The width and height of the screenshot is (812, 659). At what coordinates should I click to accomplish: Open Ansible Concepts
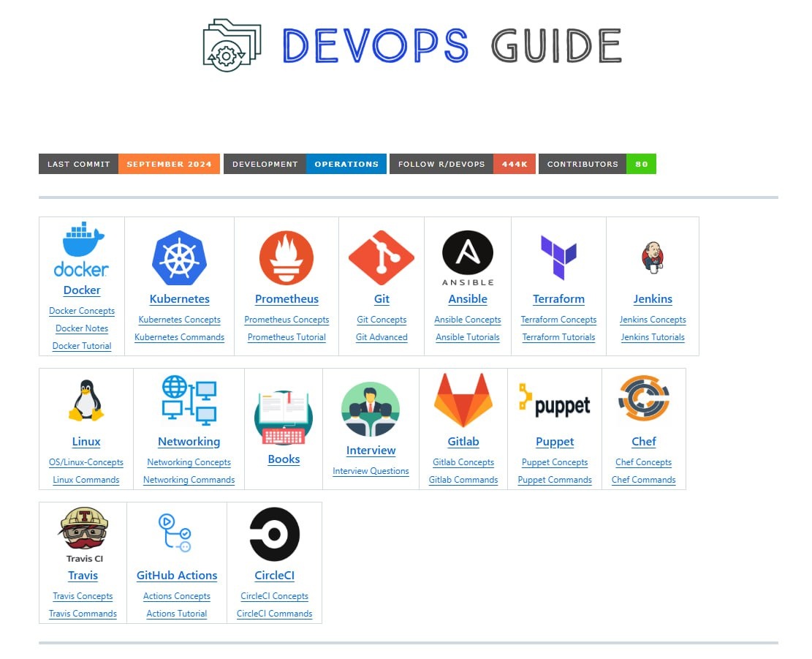[468, 320]
